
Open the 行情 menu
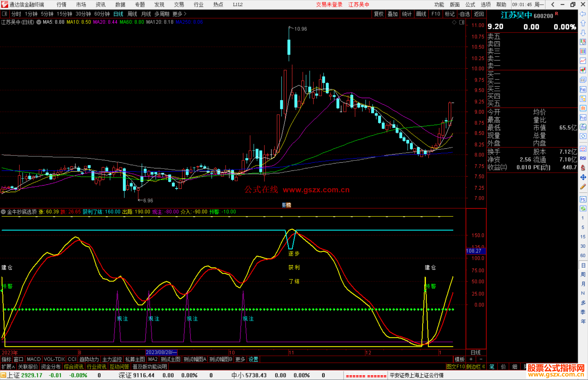(x=61, y=5)
